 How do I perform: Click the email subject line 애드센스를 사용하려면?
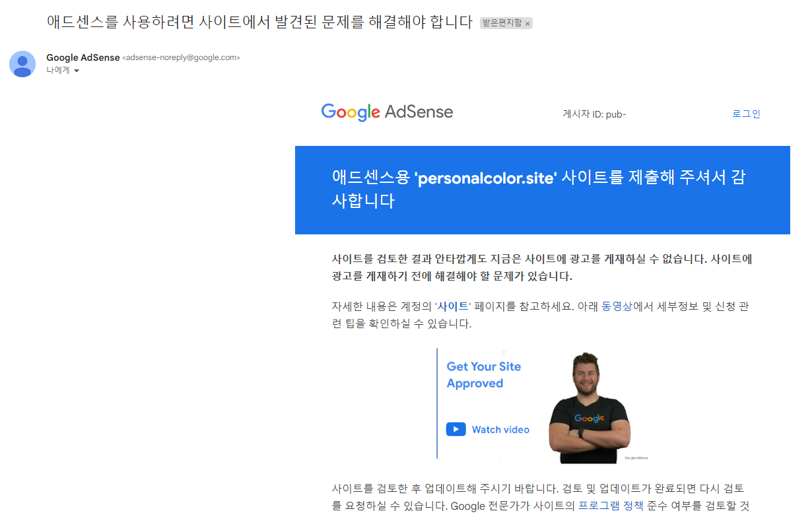tap(260, 22)
